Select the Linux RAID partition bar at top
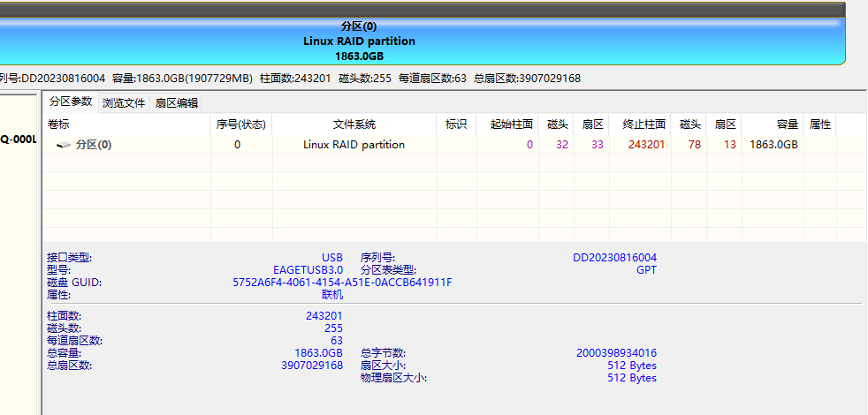The image size is (868, 415). click(x=359, y=41)
